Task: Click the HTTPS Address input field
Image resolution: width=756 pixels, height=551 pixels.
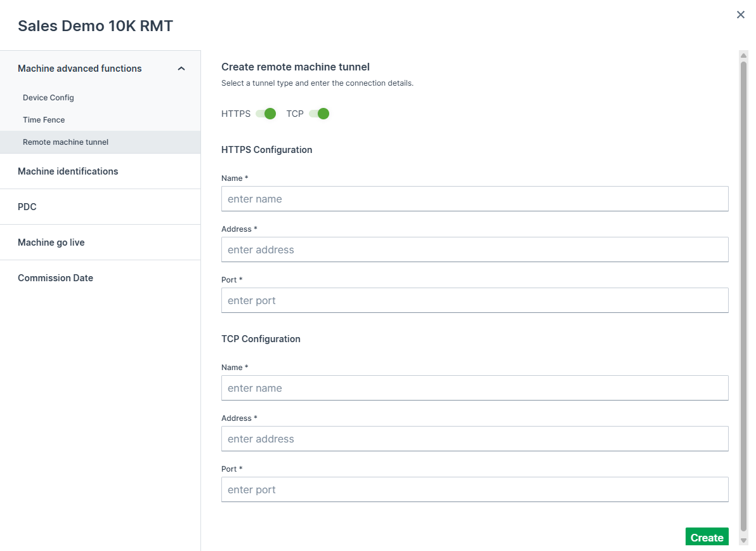Action: pos(474,249)
